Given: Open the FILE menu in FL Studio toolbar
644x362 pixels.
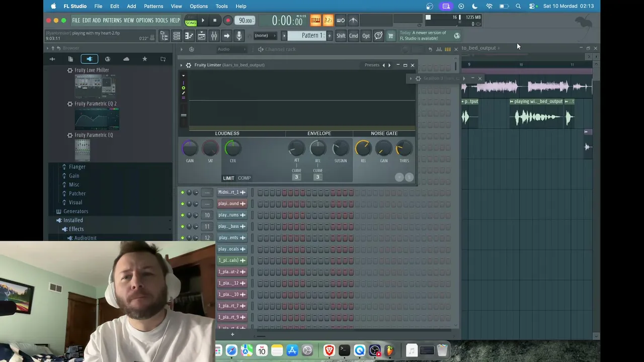Looking at the screenshot, I should (76, 21).
